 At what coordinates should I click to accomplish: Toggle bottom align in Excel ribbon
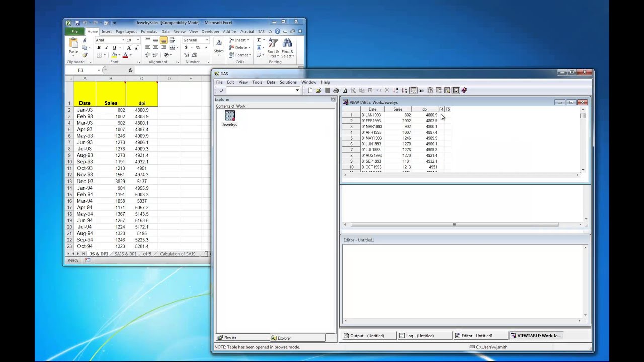coord(164,40)
